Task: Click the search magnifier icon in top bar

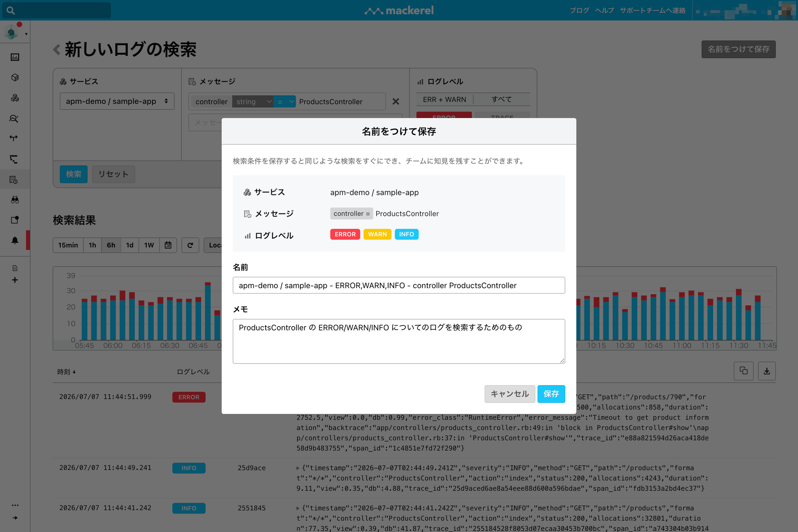Action: tap(11, 10)
